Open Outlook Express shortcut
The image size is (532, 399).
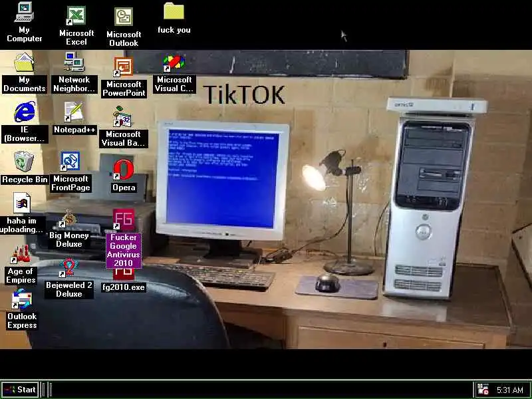click(22, 299)
